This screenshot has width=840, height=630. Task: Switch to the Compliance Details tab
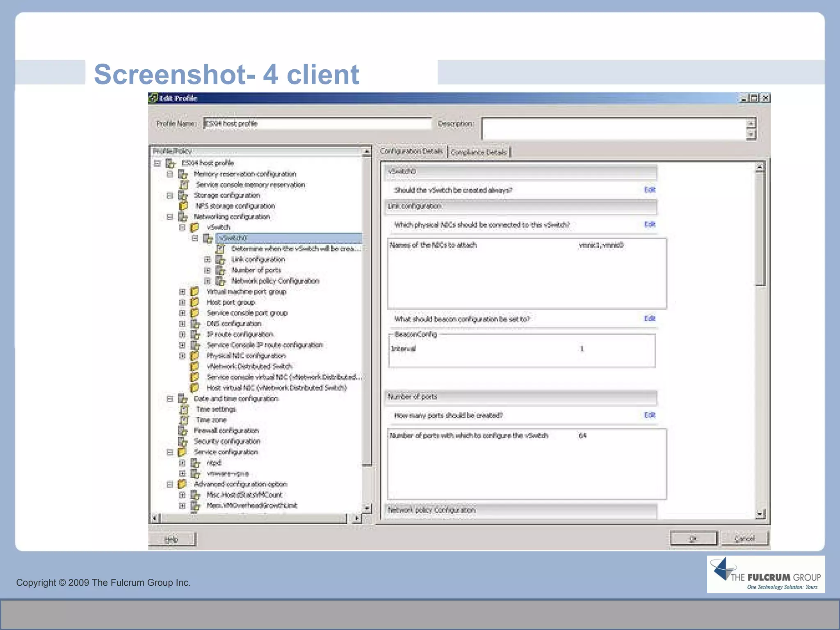[479, 152]
